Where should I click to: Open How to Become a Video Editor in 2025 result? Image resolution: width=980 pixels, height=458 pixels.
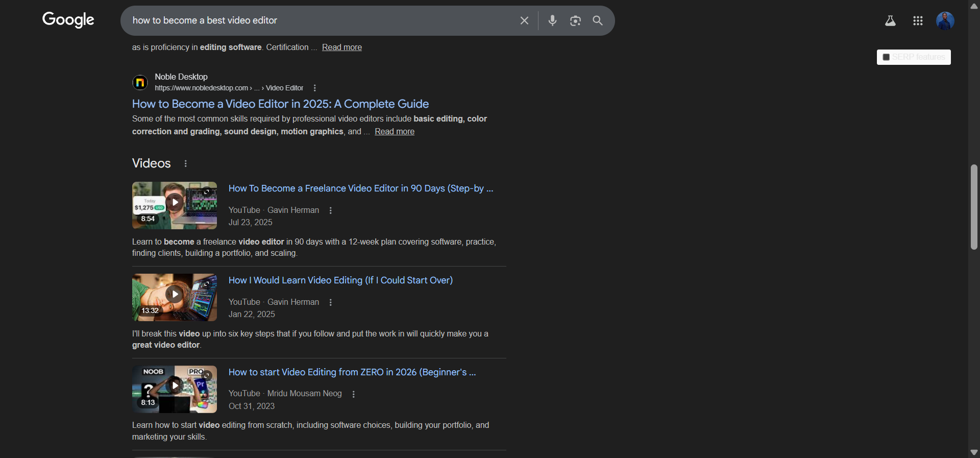(x=280, y=104)
